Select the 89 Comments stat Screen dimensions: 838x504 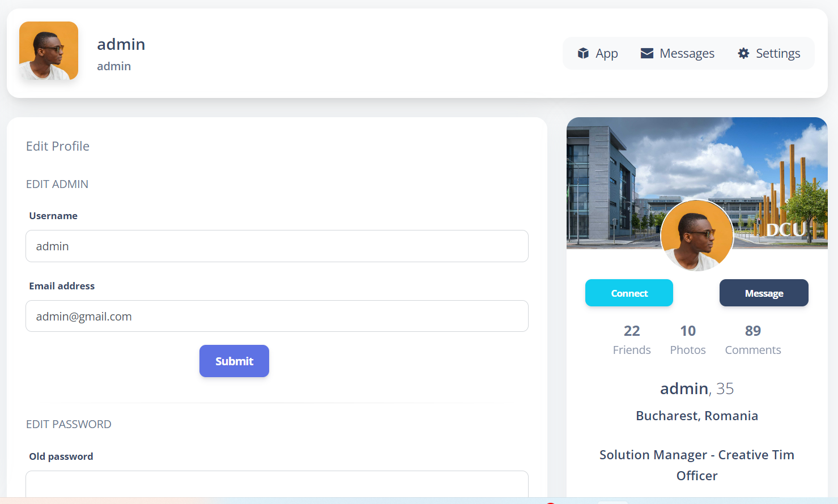tap(752, 339)
